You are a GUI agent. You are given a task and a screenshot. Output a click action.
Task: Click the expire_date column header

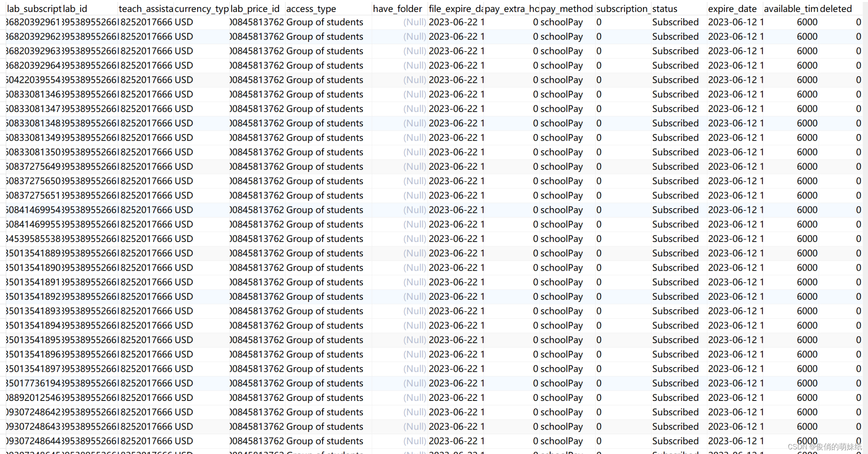click(x=732, y=9)
